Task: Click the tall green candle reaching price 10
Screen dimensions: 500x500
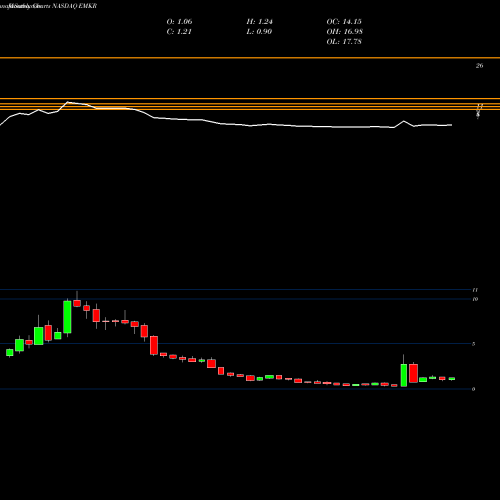Action: (67, 317)
